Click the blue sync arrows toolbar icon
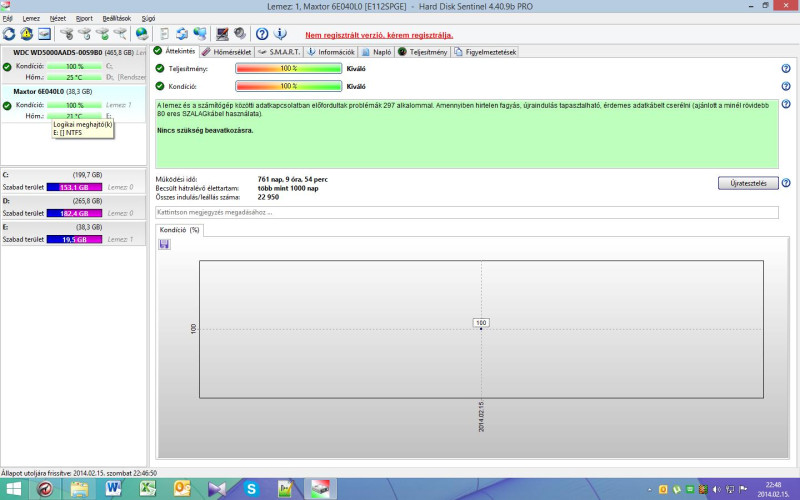This screenshot has height=500, width=800. [x=182, y=34]
